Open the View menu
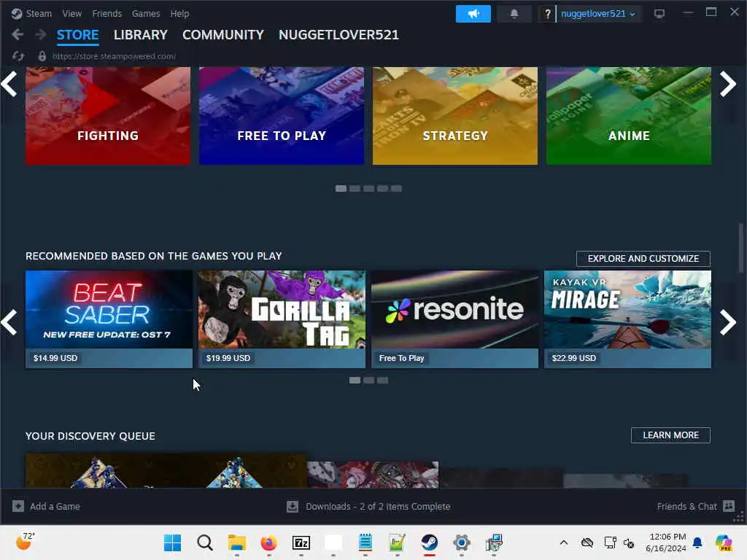The height and width of the screenshot is (560, 747). point(72,13)
